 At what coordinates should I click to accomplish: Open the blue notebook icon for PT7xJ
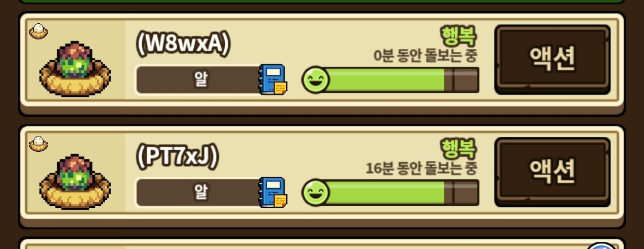point(273,192)
